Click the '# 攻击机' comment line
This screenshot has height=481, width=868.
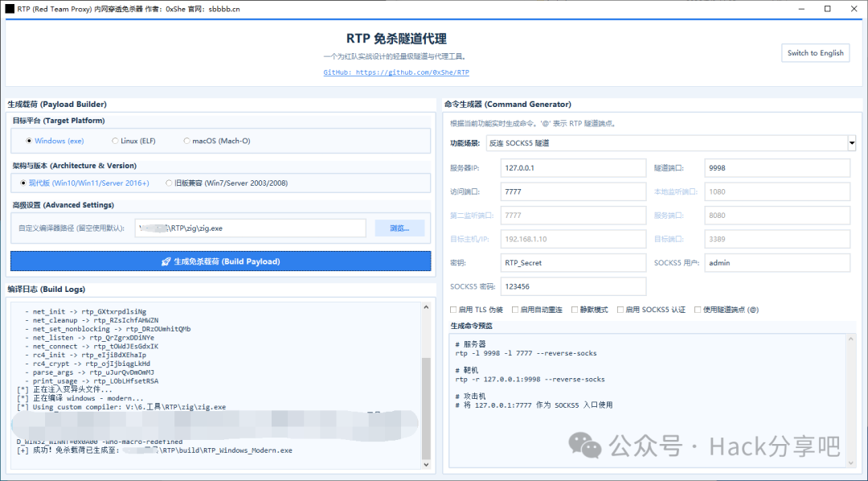click(x=470, y=397)
